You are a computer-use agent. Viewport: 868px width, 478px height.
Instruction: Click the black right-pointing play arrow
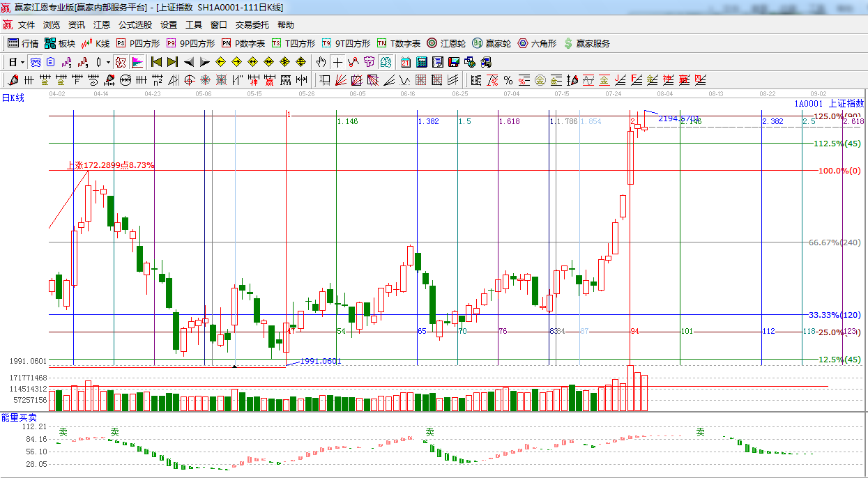(x=204, y=62)
